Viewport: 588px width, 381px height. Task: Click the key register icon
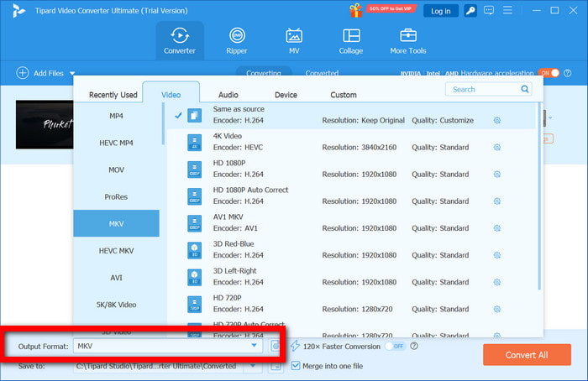point(470,11)
